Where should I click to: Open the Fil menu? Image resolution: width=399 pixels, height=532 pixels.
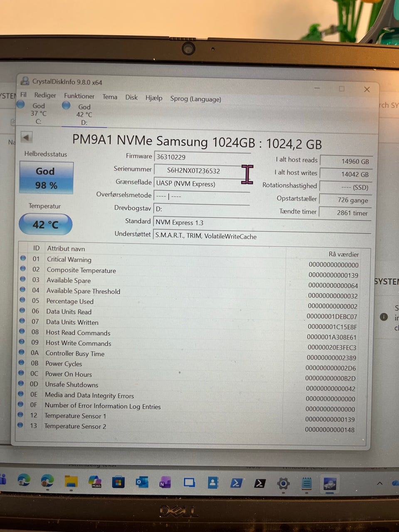(x=23, y=95)
